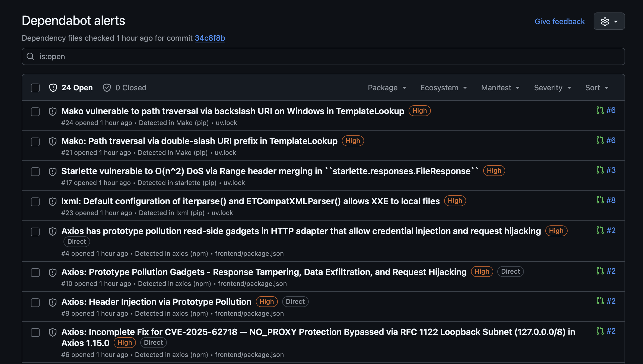The width and height of the screenshot is (643, 364).
Task: Click shield icon of Axios CVE-2025-62718 alert
Action: (53, 332)
